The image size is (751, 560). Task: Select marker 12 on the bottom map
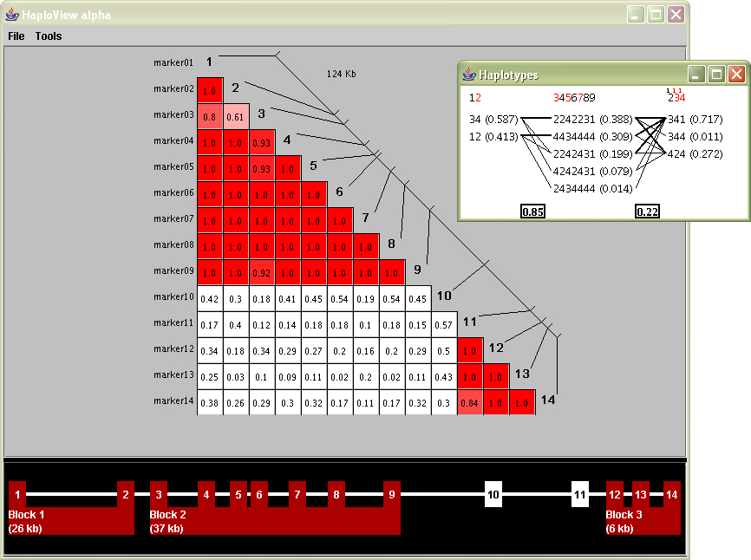click(x=615, y=494)
